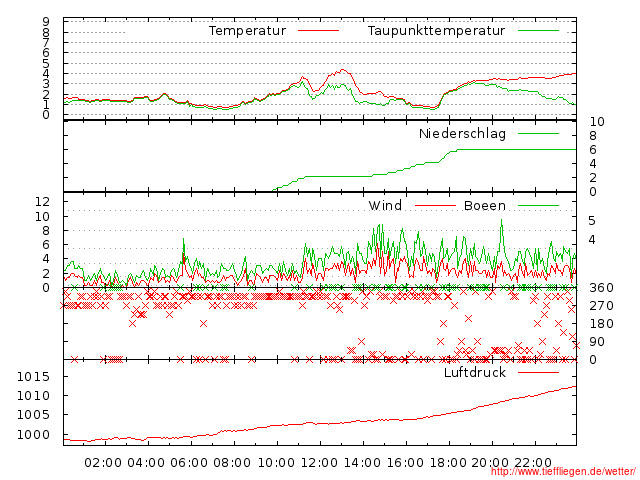Click the 90 wind direction label
The height and width of the screenshot is (480, 640).
[x=597, y=342]
